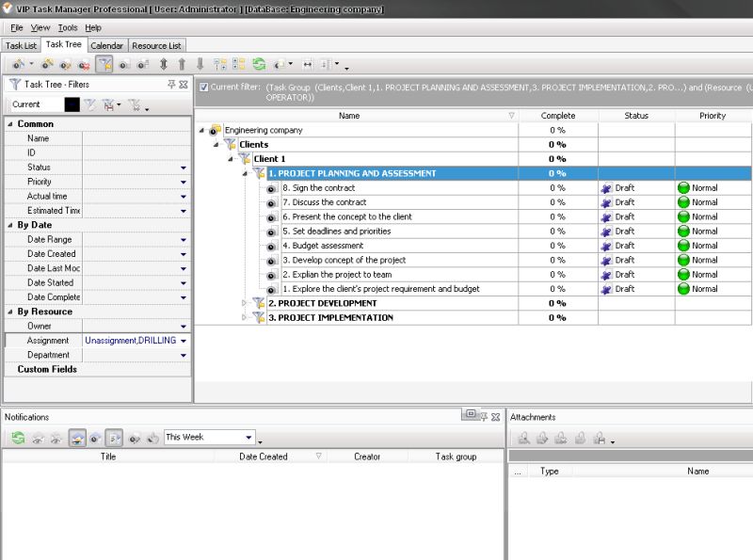
Task: Switch to the Calendar tab
Action: pyautogui.click(x=107, y=45)
